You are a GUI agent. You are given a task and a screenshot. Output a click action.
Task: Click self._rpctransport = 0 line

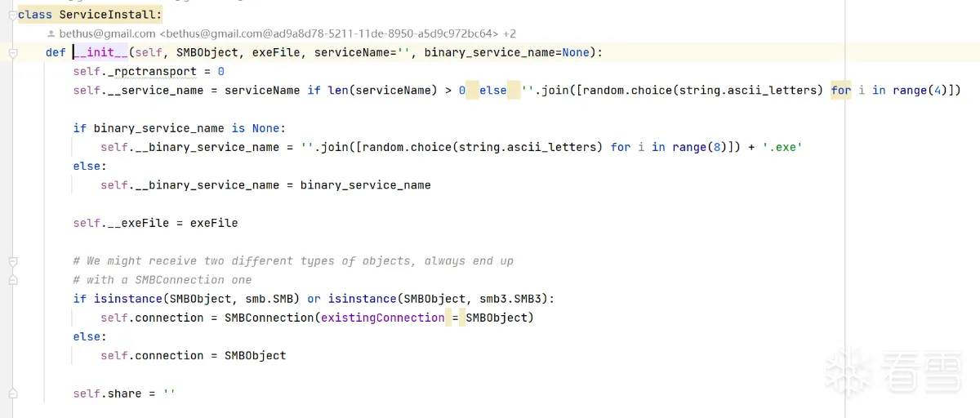point(149,71)
